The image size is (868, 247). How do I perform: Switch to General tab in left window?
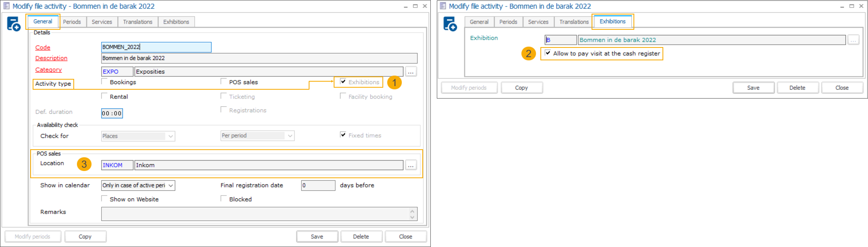43,21
